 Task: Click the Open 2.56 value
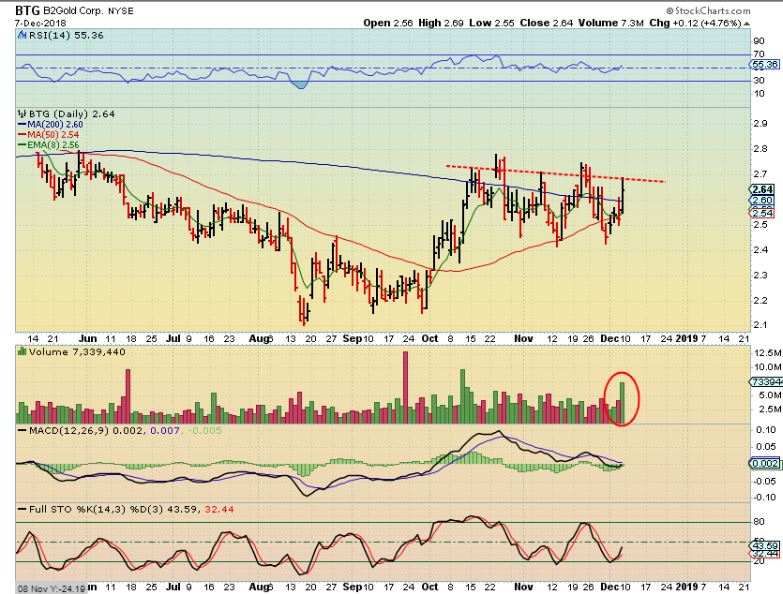coord(388,23)
